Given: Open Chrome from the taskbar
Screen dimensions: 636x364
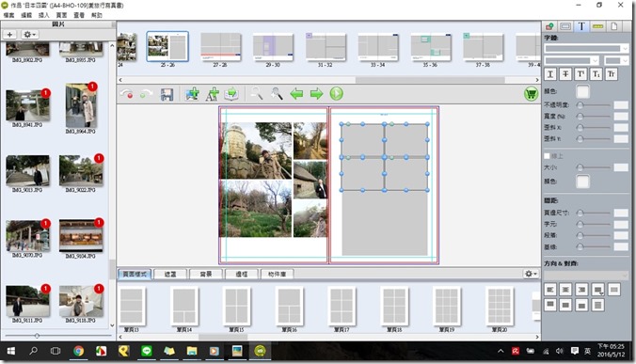Looking at the screenshot, I should [x=78, y=351].
